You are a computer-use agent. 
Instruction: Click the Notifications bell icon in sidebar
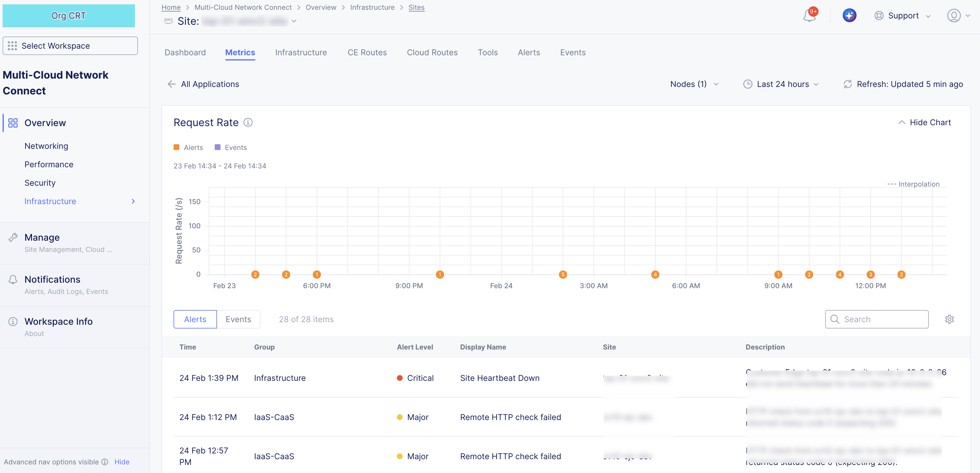coord(13,279)
